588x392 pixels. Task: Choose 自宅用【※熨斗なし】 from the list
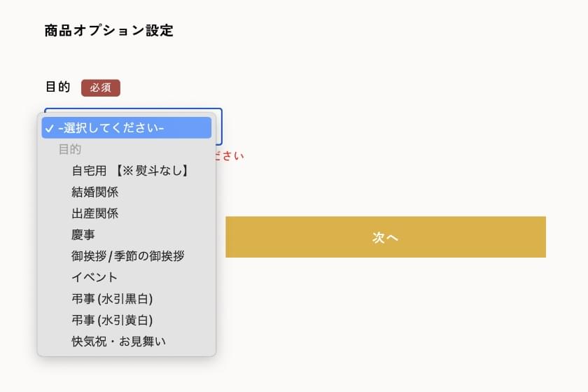[x=130, y=170]
